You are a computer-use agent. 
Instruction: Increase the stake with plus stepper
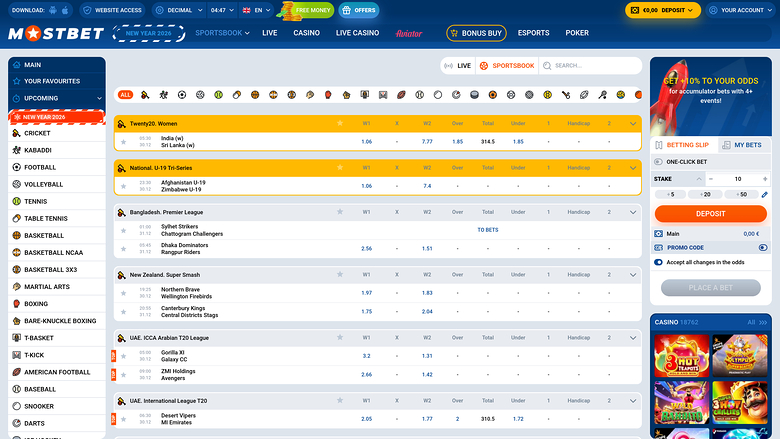tap(765, 178)
